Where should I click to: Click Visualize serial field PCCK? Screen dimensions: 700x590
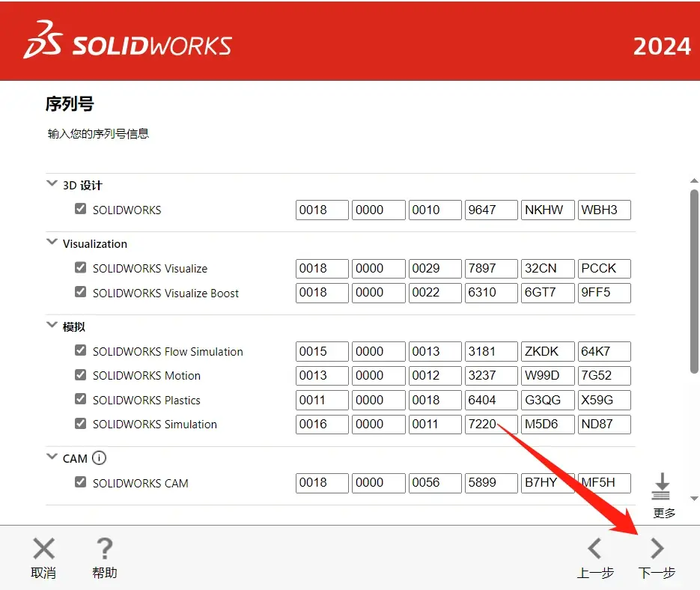(604, 269)
